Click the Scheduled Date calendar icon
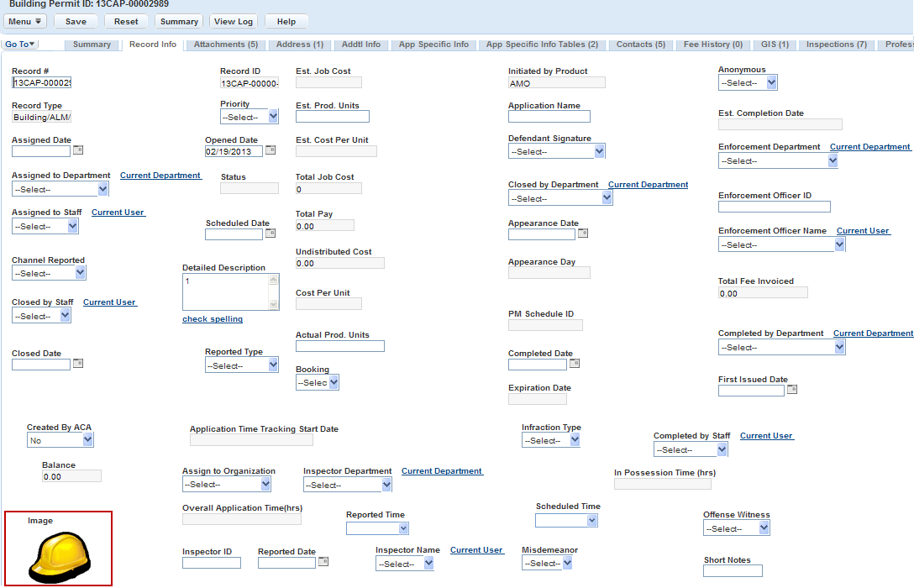914x588 pixels. (x=271, y=234)
